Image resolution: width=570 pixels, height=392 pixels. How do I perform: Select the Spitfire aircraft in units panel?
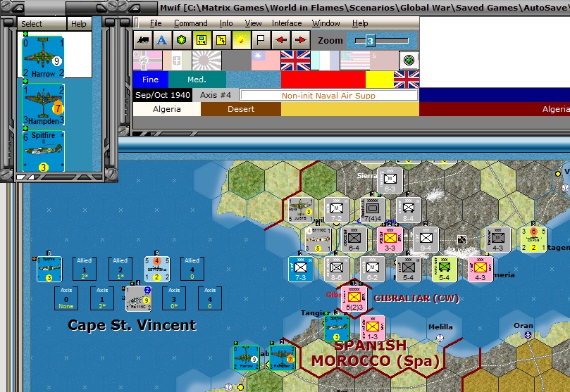43,151
